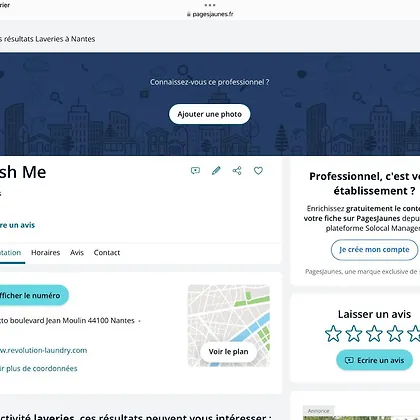Click Je crée mon compte button
Image resolution: width=420 pixels, height=420 pixels.
(374, 250)
